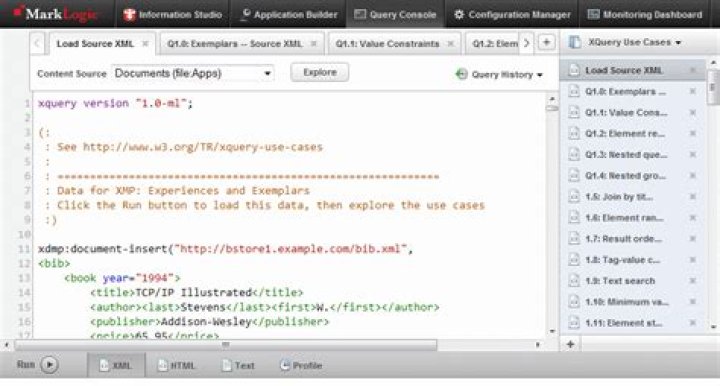Open Configuration Manager from top navigation
This screenshot has width=720, height=386.
(512, 14)
